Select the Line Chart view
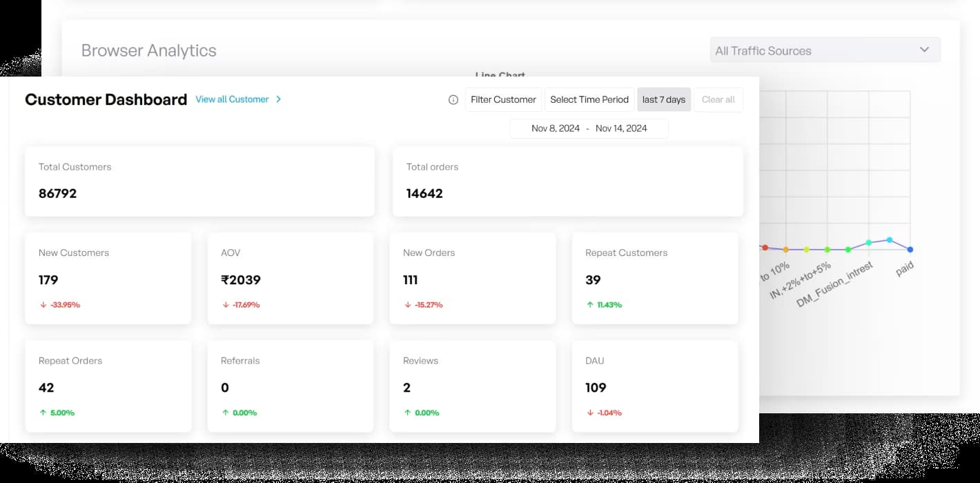980x483 pixels. (500, 76)
